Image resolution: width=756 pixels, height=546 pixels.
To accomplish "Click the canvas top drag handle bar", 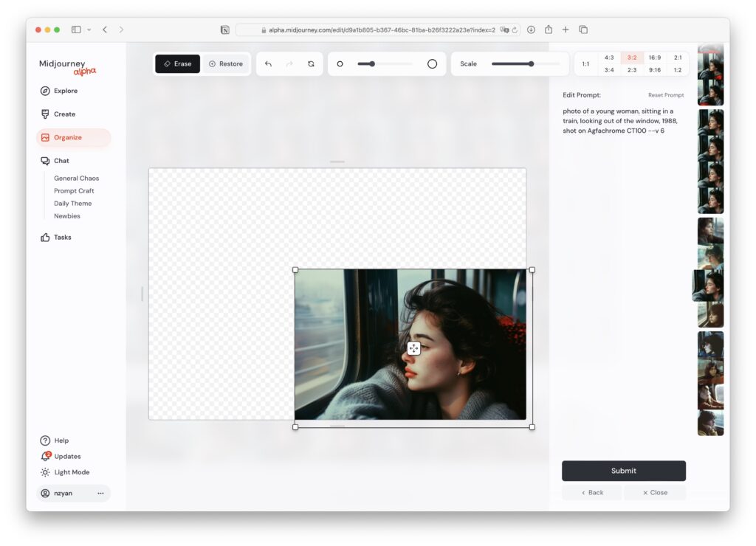I will click(337, 162).
